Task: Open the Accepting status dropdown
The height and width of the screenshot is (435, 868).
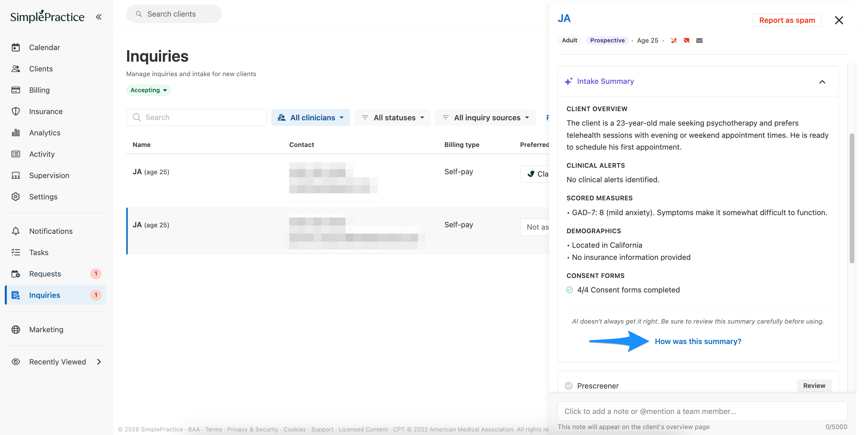Action: [x=149, y=90]
